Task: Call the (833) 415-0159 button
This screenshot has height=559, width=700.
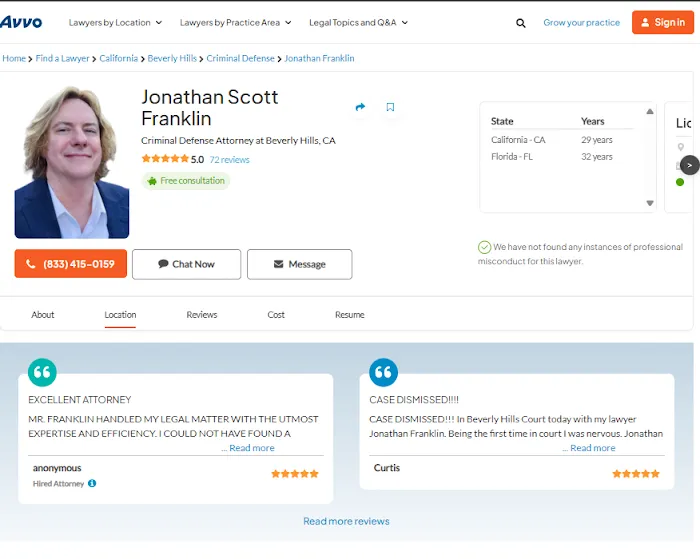Action: (71, 264)
